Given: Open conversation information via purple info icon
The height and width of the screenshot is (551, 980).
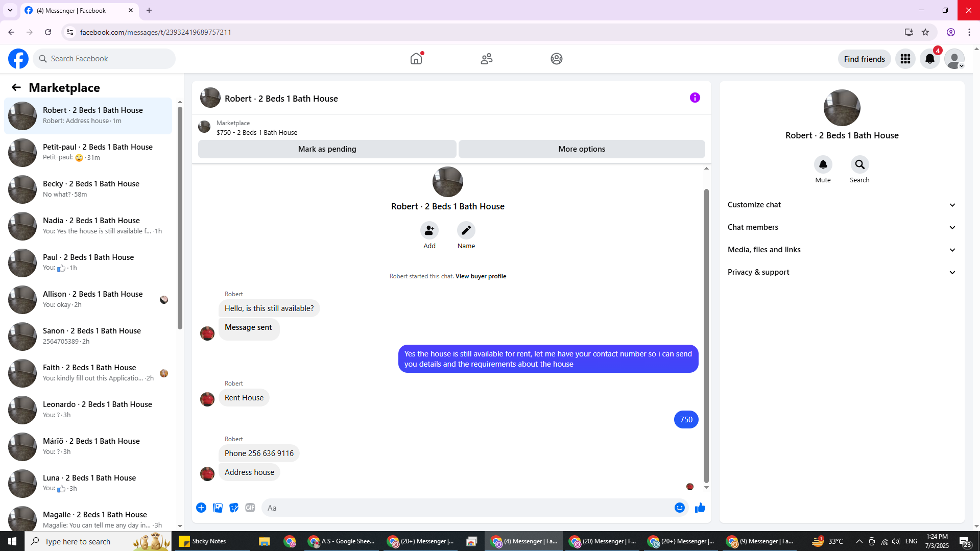Looking at the screenshot, I should pyautogui.click(x=695, y=98).
